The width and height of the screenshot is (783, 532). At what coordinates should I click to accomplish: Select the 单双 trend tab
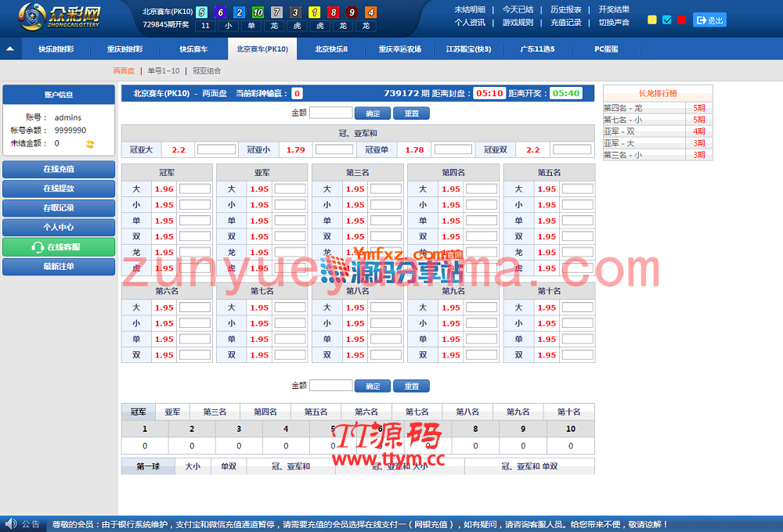point(229,466)
